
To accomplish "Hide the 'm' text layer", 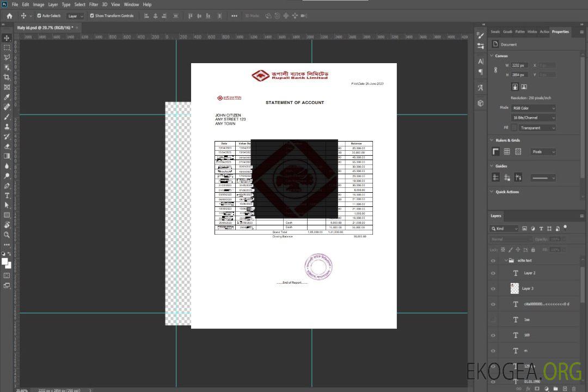I will point(493,351).
